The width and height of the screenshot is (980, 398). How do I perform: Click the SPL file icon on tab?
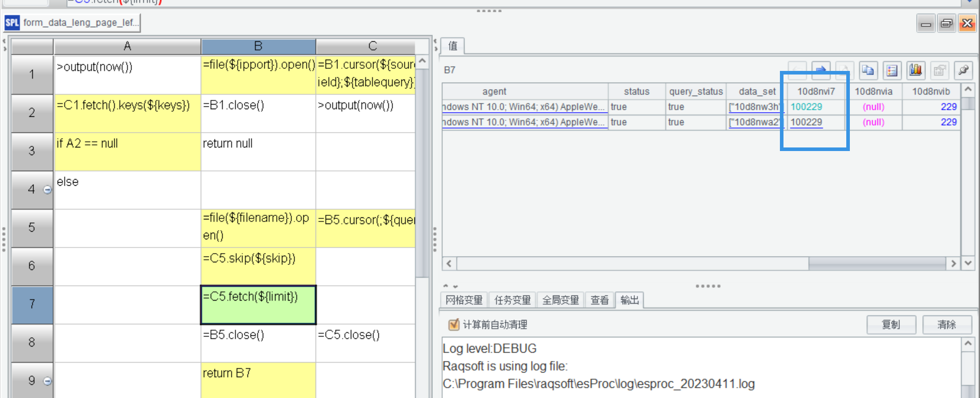point(12,22)
